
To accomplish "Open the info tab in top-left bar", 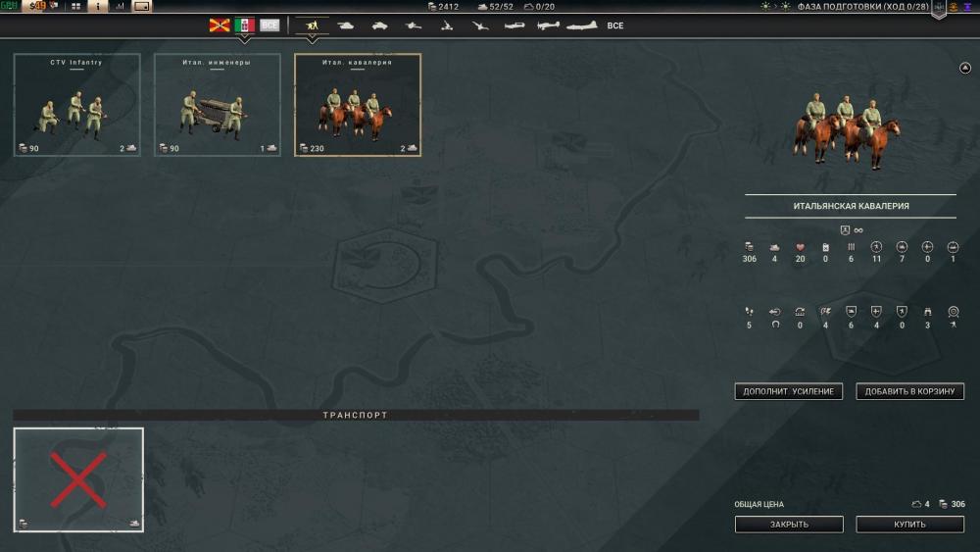I will pyautogui.click(x=98, y=6).
